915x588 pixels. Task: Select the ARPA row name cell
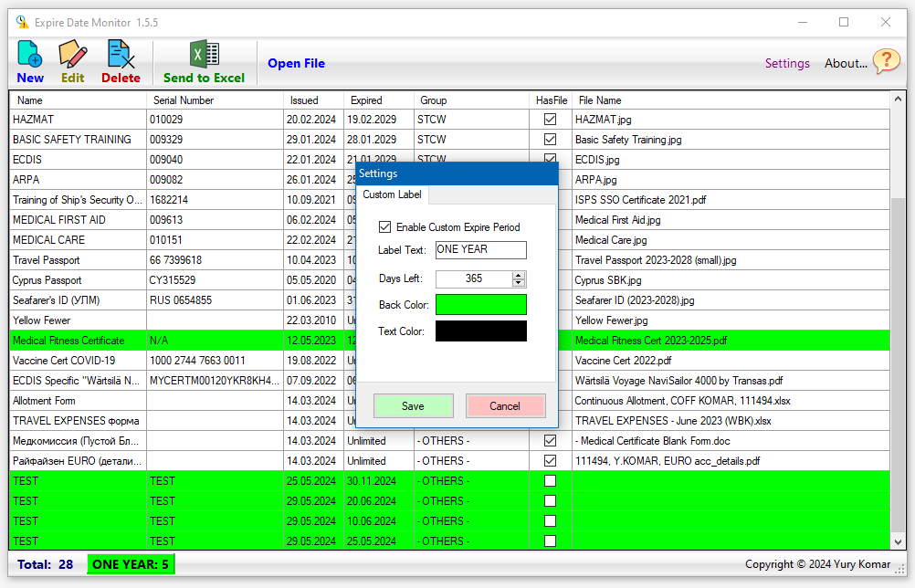tap(78, 180)
